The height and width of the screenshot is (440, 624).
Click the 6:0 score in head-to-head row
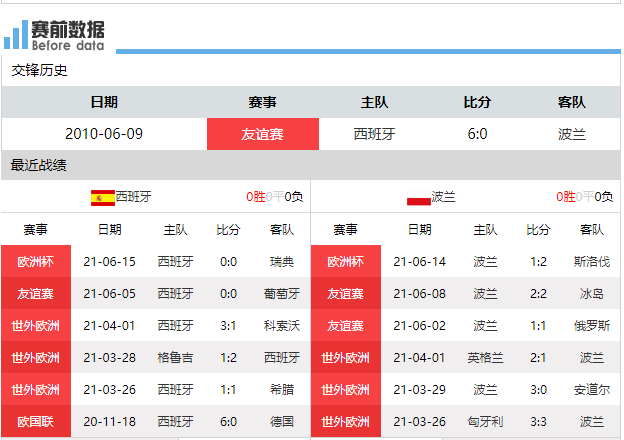pyautogui.click(x=477, y=134)
